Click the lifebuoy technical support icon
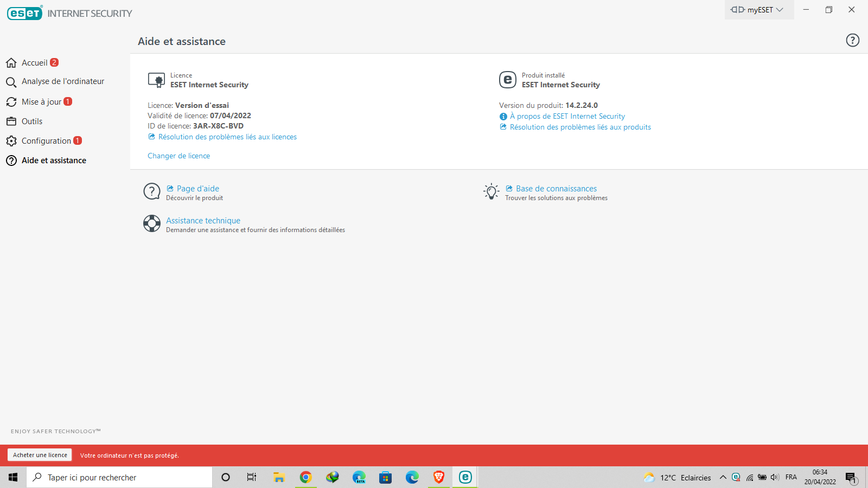Viewport: 868px width, 488px height. (x=152, y=223)
